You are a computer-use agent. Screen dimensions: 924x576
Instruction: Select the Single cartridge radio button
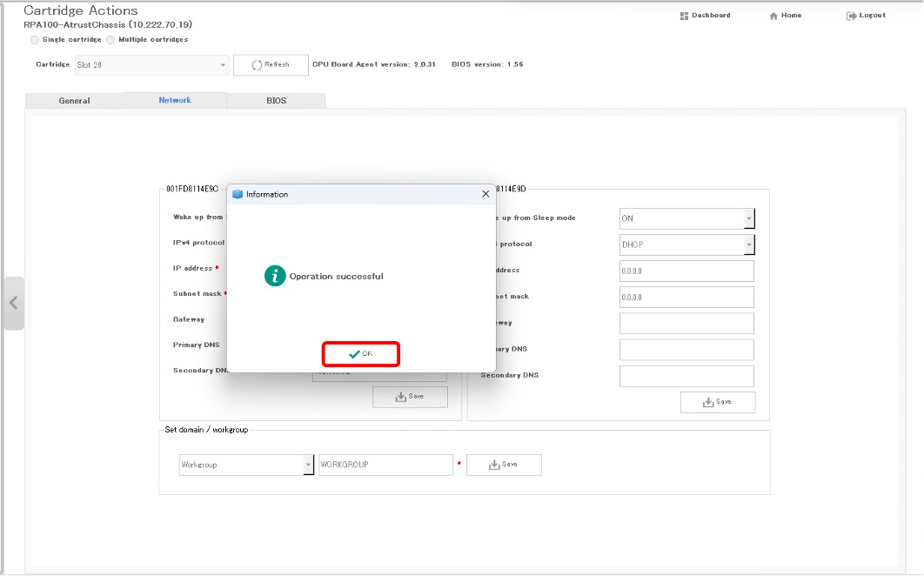[35, 40]
